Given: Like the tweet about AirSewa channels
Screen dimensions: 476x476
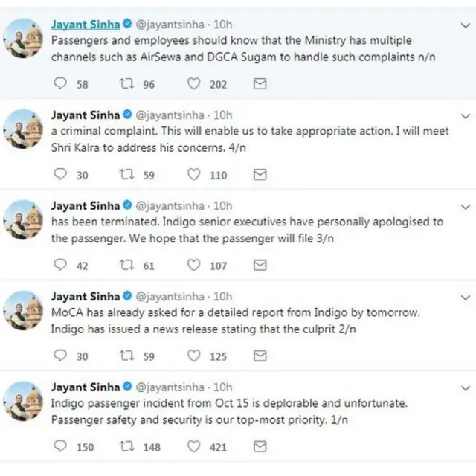Looking at the screenshot, I should pos(193,84).
